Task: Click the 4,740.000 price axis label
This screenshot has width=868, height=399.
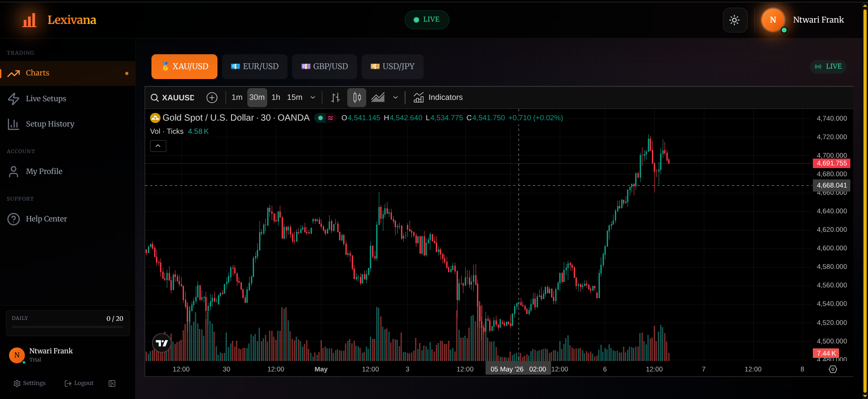Action: tap(832, 118)
